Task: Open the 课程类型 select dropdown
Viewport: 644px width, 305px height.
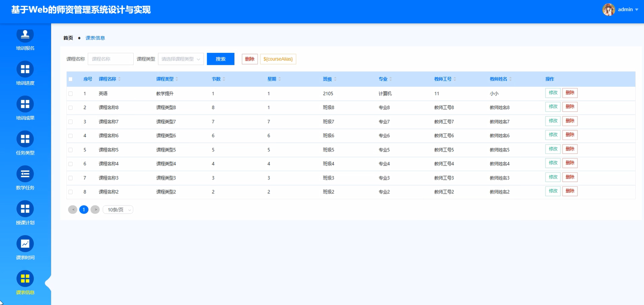Action: [x=181, y=59]
